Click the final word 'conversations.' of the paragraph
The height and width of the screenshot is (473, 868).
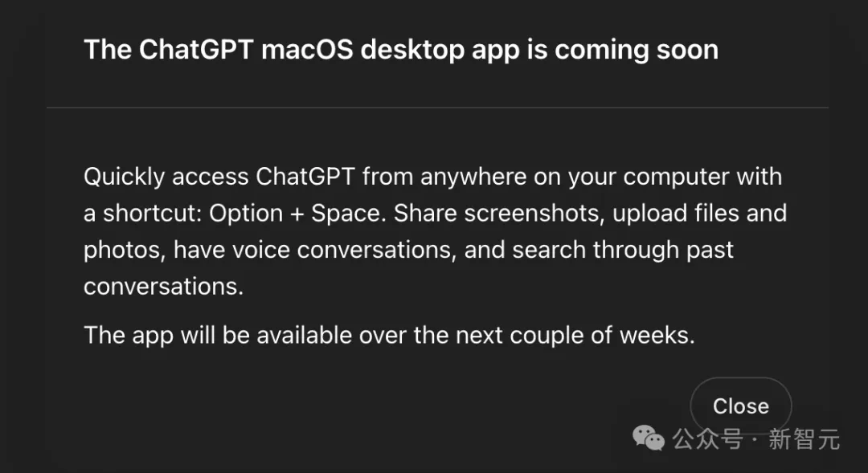[163, 287]
